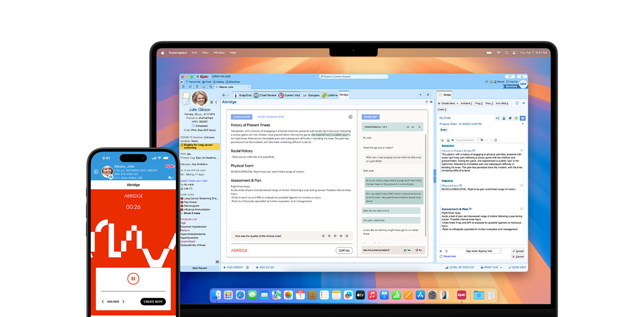Viewport: 644px width, 317px height.
Task: Rate clinical note with the fifth star
Action: (x=347, y=236)
